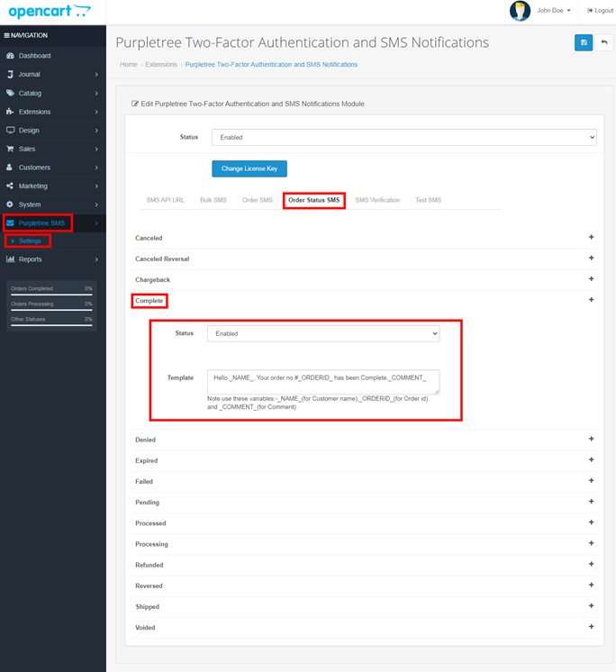
Task: Expand the Reversed plus icon
Action: [591, 585]
